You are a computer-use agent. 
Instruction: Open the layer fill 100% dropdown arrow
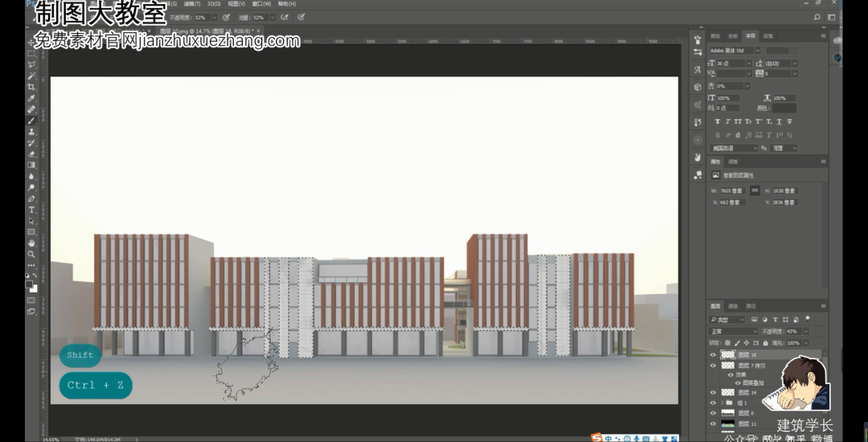805,343
